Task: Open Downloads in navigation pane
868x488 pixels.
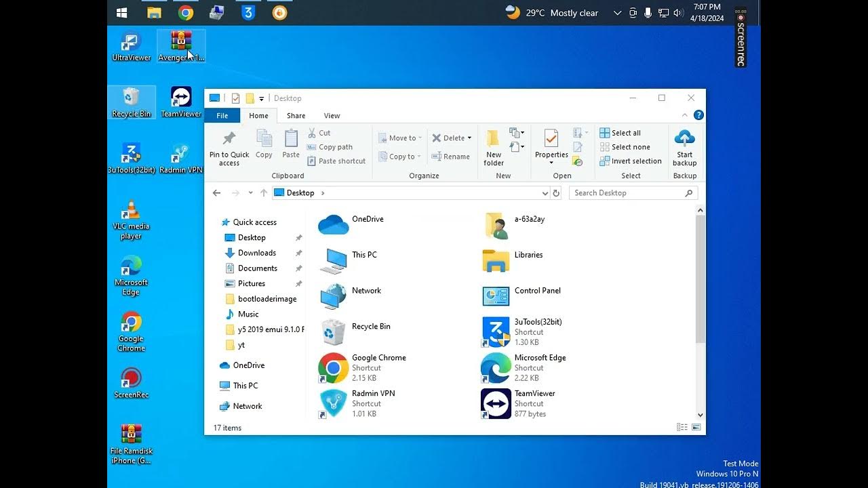Action: pyautogui.click(x=257, y=253)
